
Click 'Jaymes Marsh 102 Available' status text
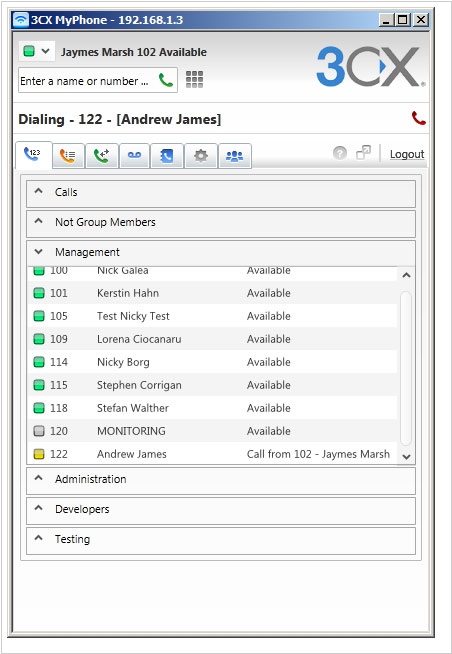click(134, 52)
